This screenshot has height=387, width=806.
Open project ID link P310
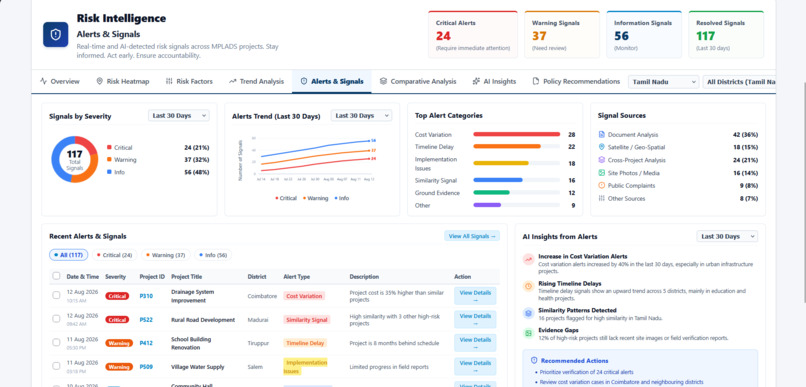point(146,296)
